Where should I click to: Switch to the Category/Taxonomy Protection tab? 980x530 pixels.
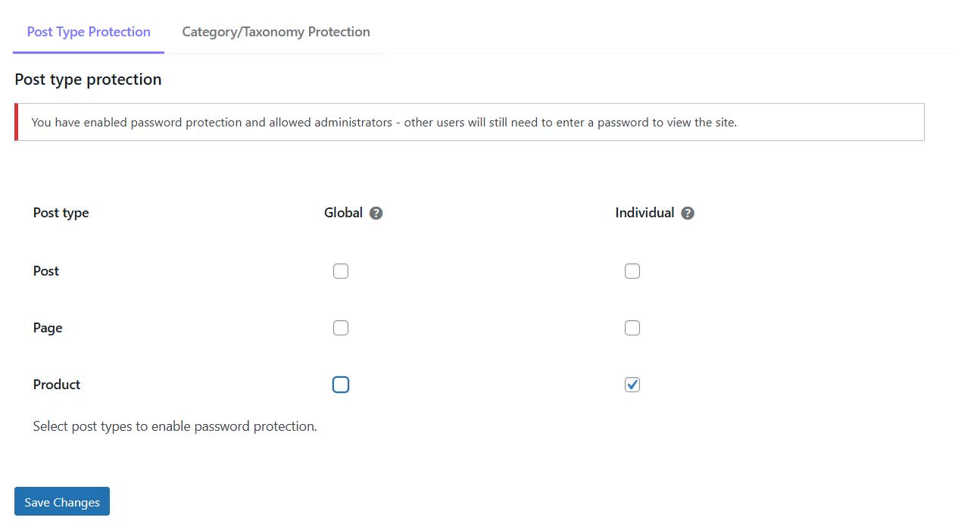pyautogui.click(x=275, y=32)
